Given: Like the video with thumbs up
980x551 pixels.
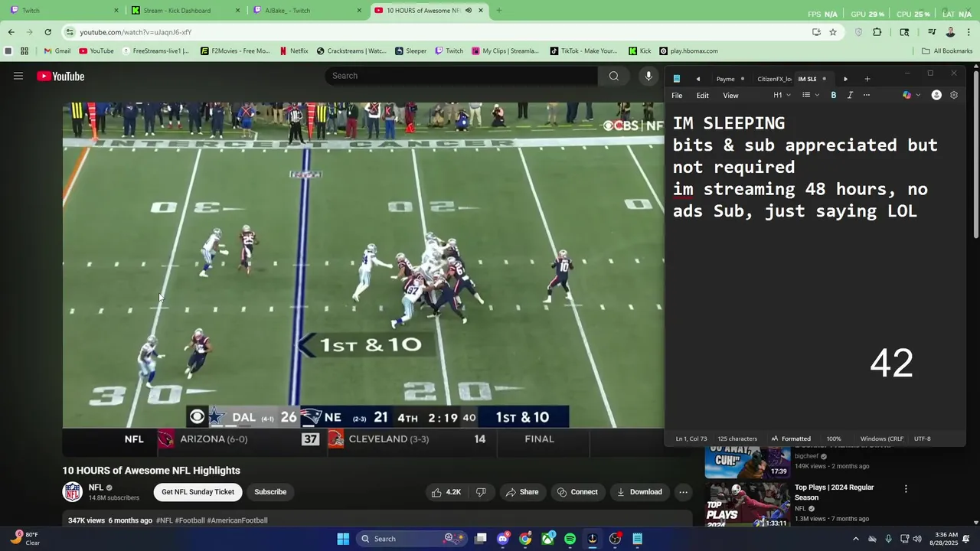Looking at the screenshot, I should tap(446, 492).
